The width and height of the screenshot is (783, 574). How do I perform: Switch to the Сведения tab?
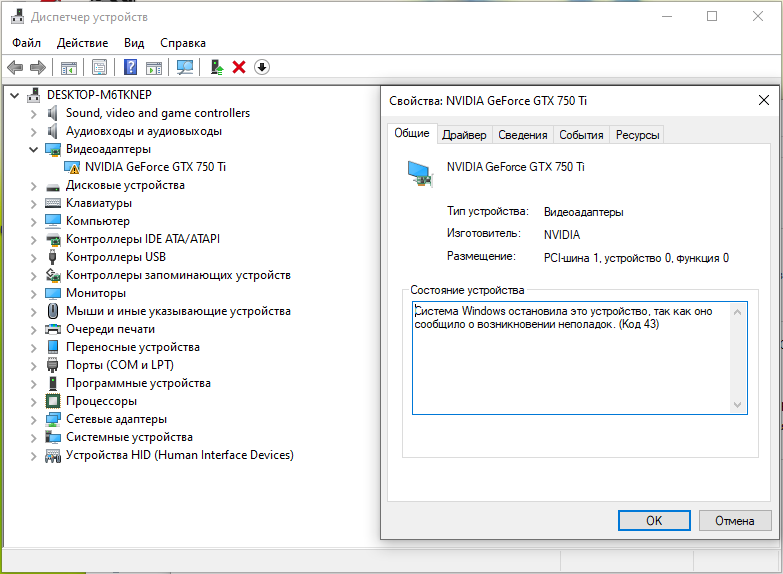523,135
